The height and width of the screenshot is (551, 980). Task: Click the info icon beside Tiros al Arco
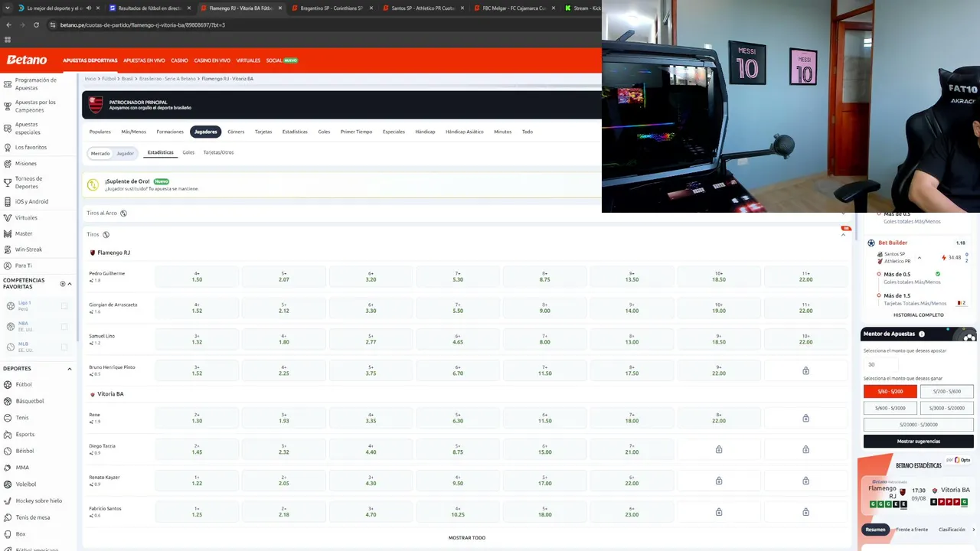coord(123,214)
